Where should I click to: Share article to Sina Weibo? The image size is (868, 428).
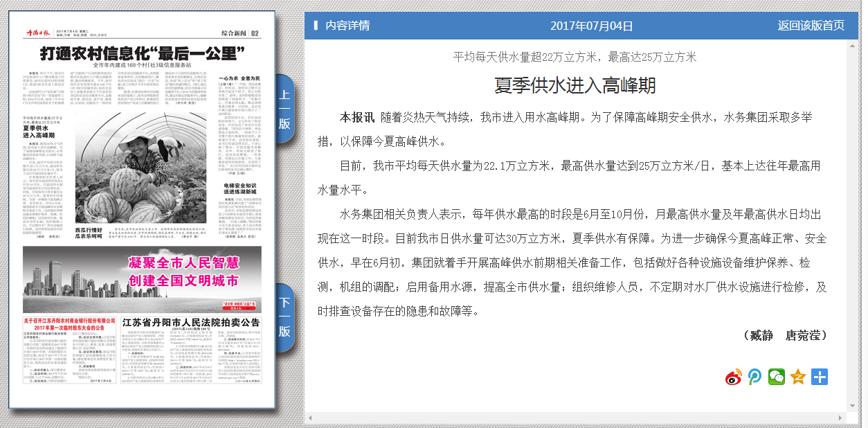[733, 377]
